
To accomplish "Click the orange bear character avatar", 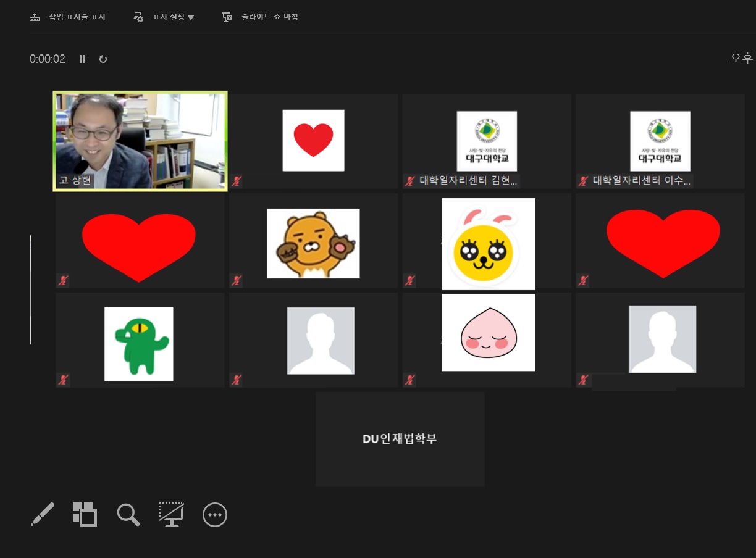I will click(313, 243).
